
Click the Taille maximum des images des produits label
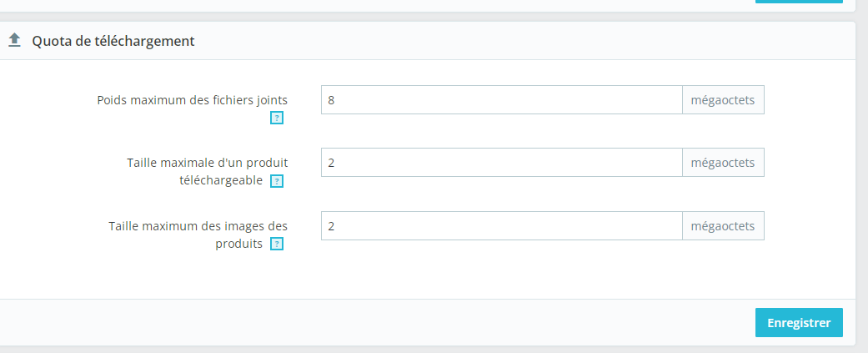(x=198, y=234)
